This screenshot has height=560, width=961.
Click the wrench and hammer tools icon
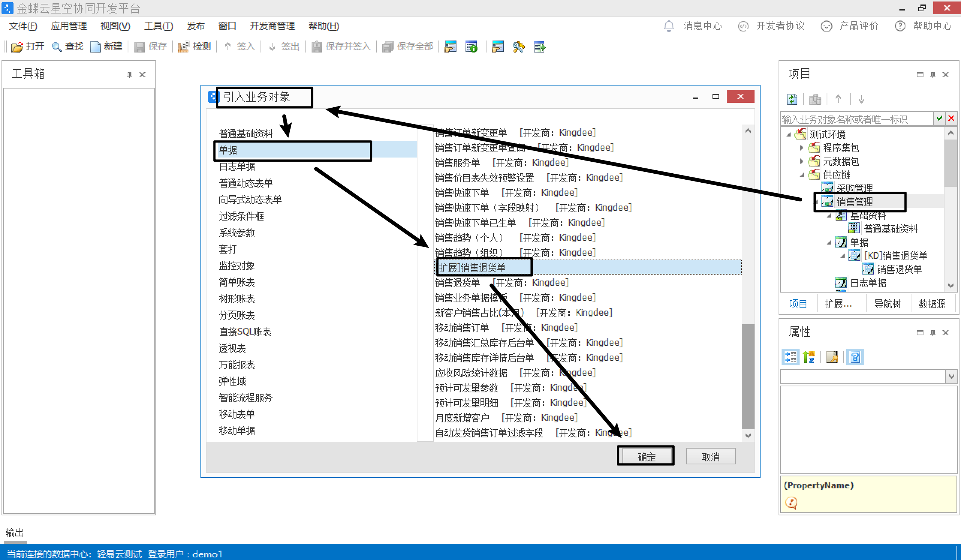[518, 47]
